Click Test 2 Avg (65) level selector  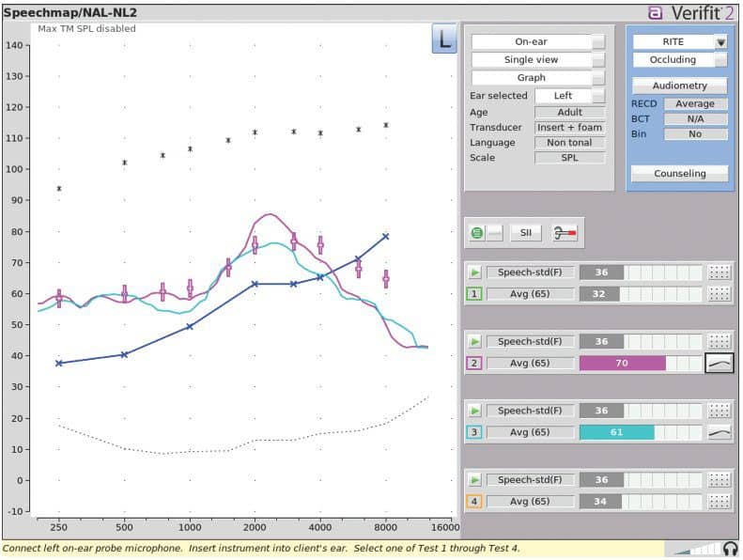click(x=530, y=364)
